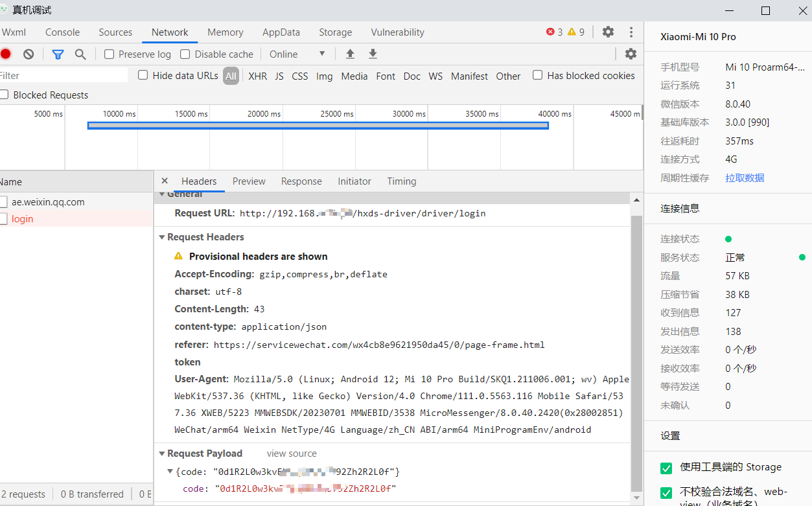Viewport: 812px width, 506px height.
Task: Click 拉取数据 link
Action: 745,178
